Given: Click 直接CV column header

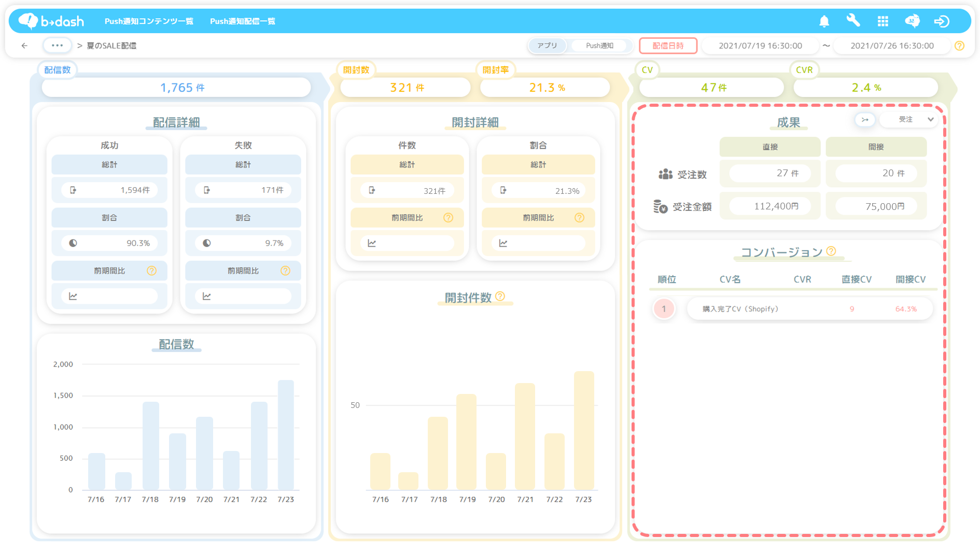Looking at the screenshot, I should click(856, 279).
